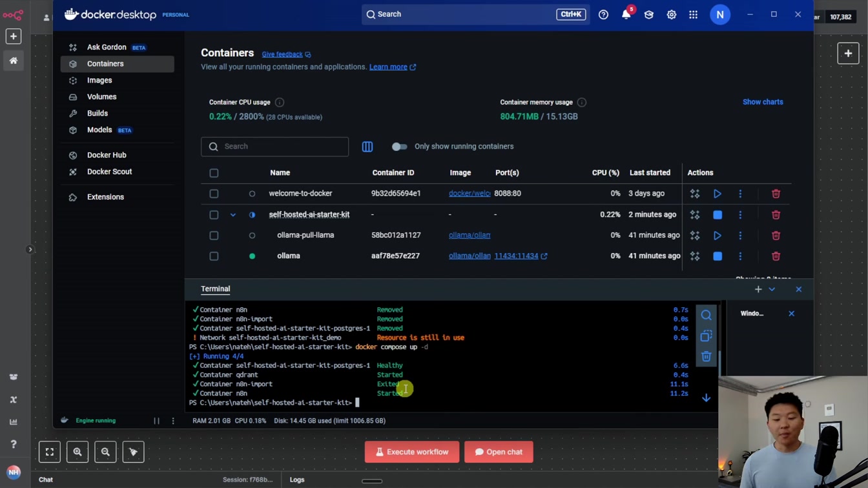Open notifications bell icon
The image size is (868, 488).
pyautogui.click(x=626, y=15)
